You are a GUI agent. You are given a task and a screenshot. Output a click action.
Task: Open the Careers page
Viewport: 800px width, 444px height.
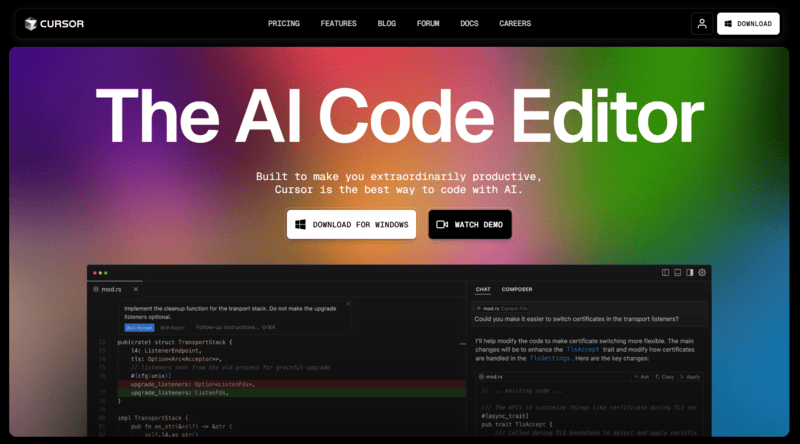[515, 23]
